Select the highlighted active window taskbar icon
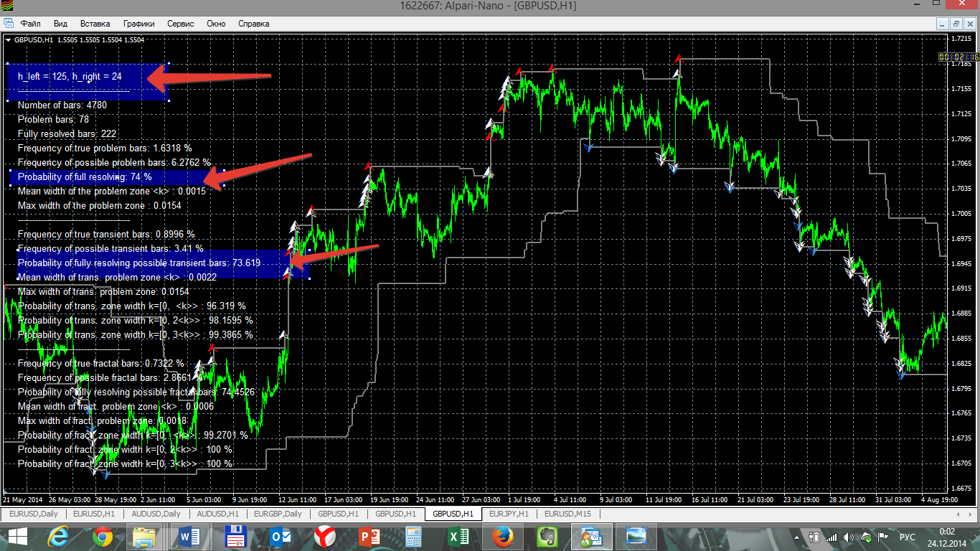 pyautogui.click(x=591, y=536)
